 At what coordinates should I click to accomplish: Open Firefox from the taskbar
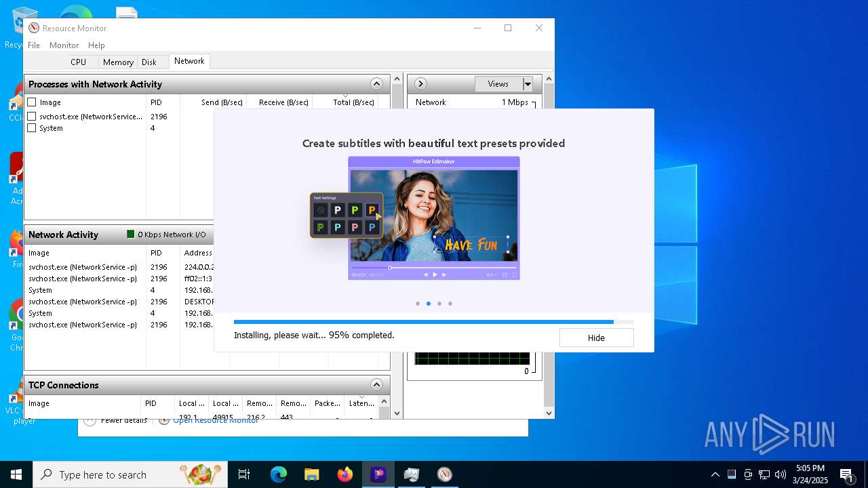344,474
